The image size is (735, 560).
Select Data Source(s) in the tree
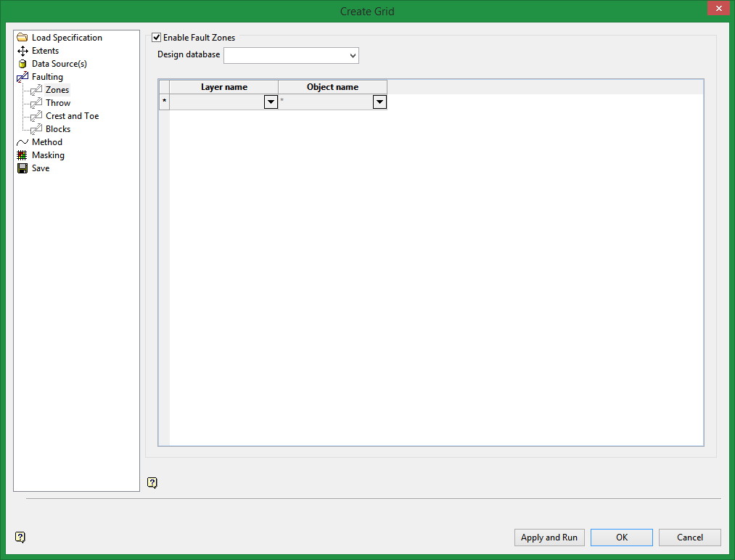click(x=59, y=64)
